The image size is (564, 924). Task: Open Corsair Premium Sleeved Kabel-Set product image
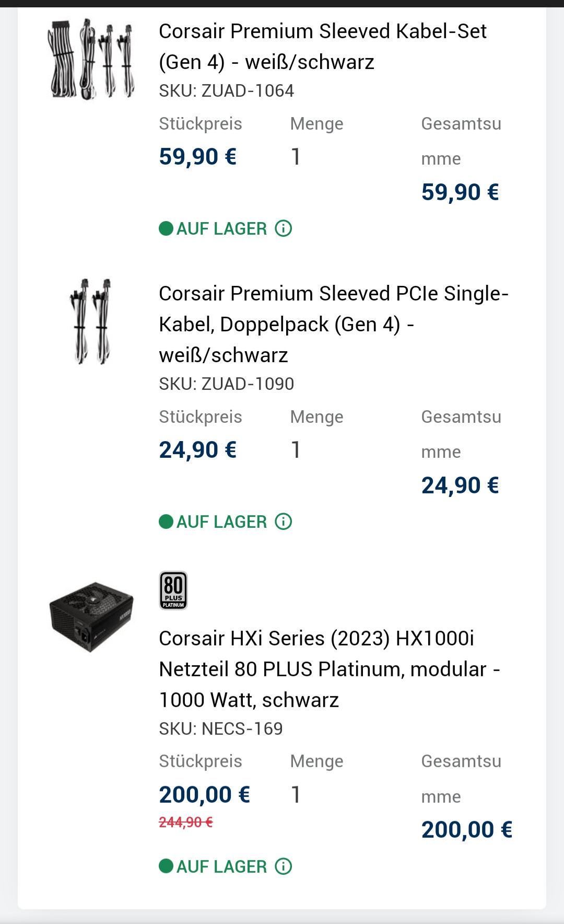pyautogui.click(x=92, y=59)
